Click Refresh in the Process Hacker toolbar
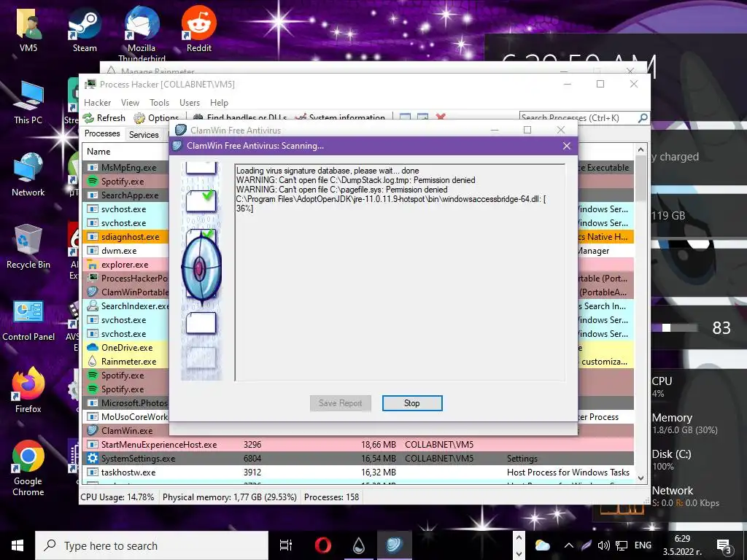 pyautogui.click(x=104, y=117)
